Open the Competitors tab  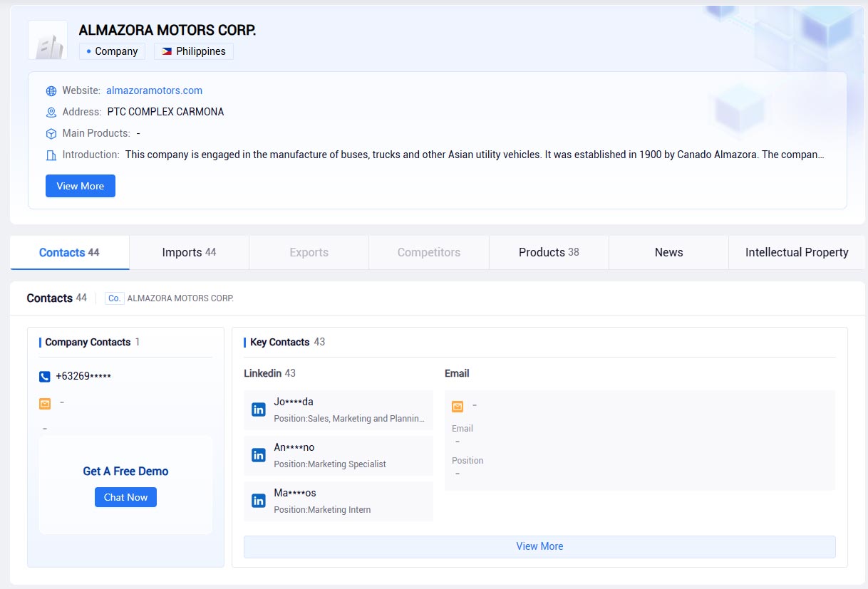point(429,253)
